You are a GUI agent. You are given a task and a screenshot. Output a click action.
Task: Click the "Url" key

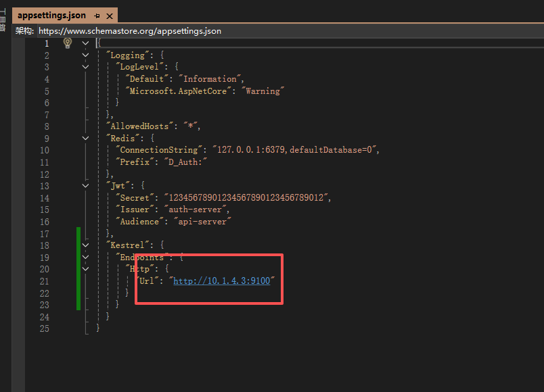coord(147,280)
